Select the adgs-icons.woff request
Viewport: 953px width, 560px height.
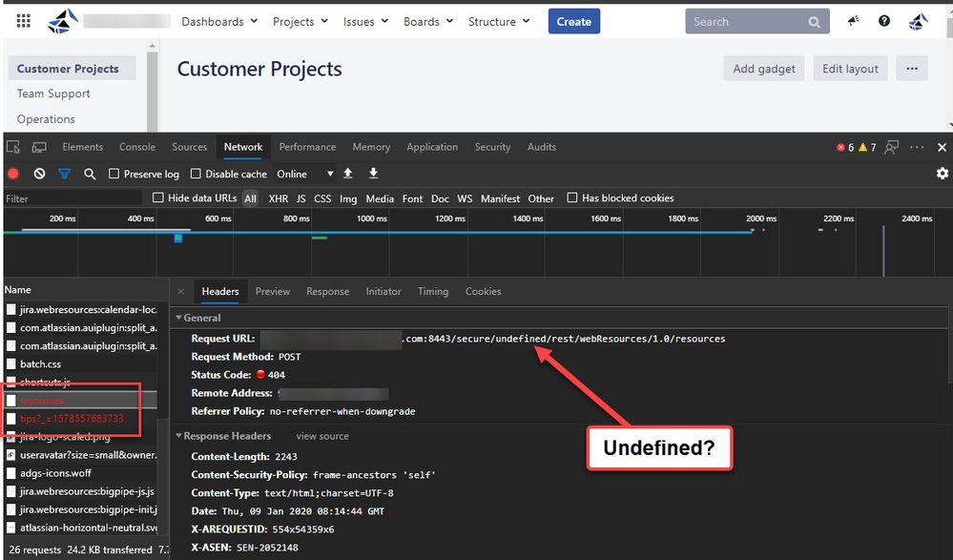[x=81, y=473]
